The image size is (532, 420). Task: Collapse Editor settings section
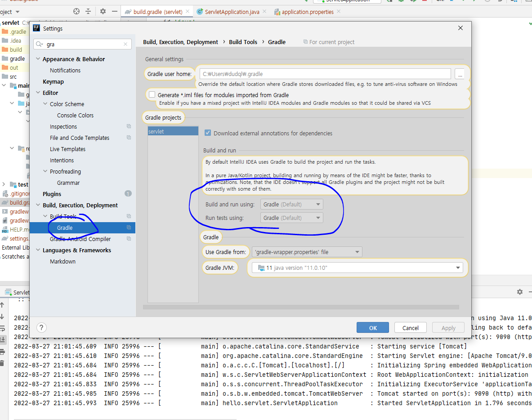tap(38, 93)
